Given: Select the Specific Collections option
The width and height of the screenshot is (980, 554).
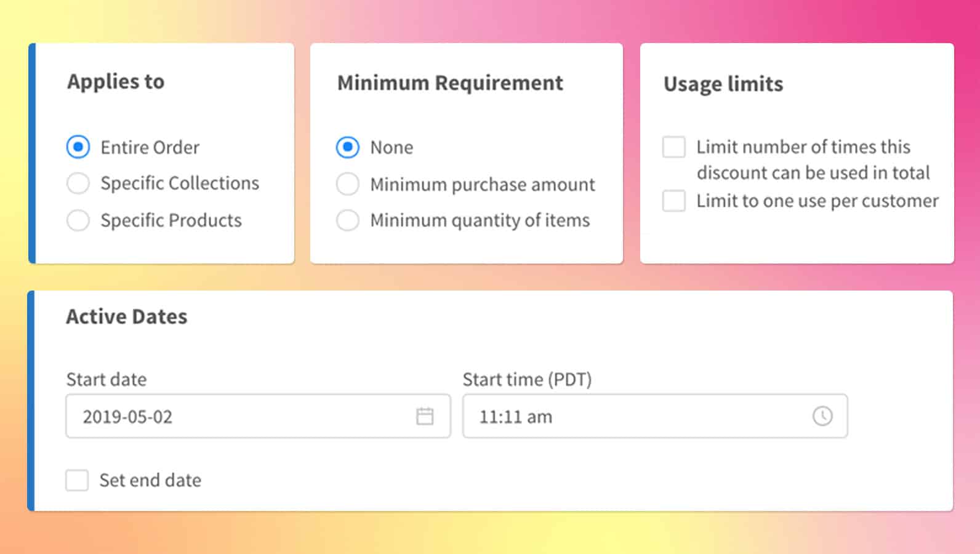Looking at the screenshot, I should pyautogui.click(x=78, y=183).
